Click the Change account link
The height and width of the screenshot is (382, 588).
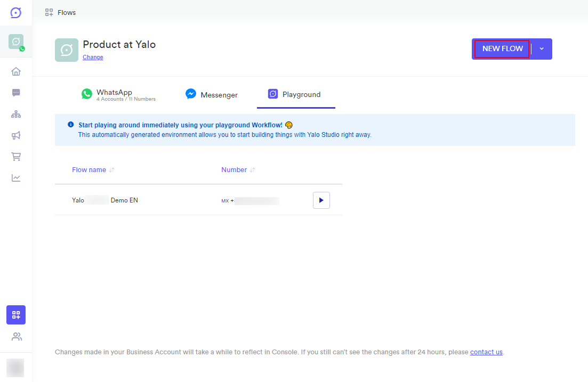click(x=93, y=57)
